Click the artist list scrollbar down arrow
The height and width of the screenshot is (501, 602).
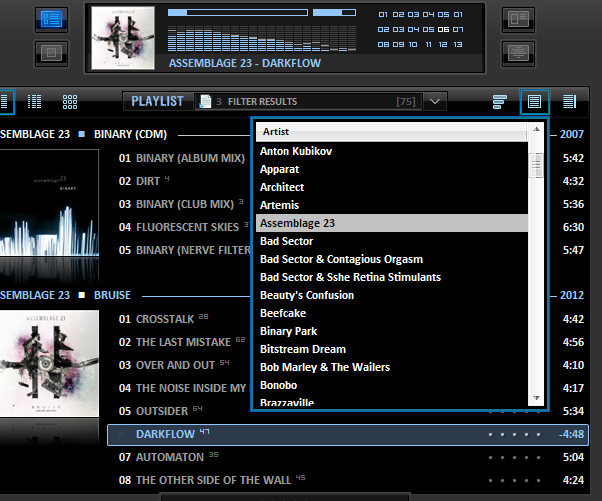coord(537,398)
